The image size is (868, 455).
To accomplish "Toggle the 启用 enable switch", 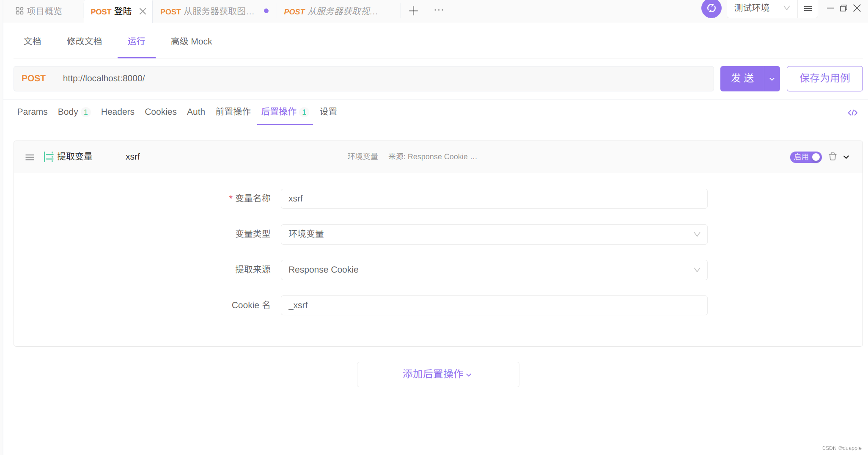I will tap(806, 157).
